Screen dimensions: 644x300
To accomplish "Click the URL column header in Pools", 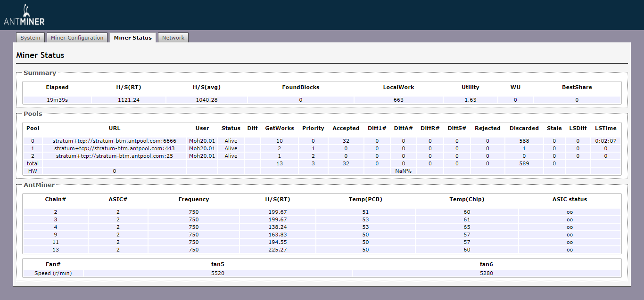I will [115, 128].
